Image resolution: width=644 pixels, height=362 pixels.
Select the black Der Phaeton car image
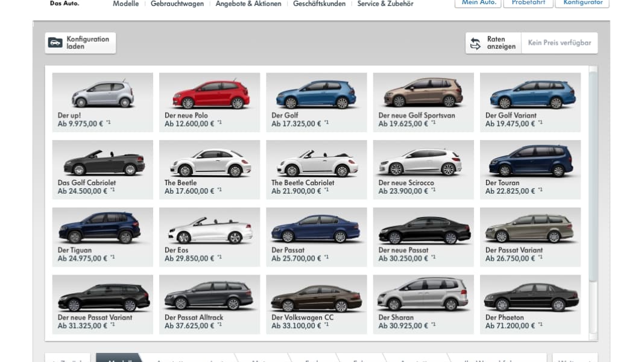click(531, 296)
